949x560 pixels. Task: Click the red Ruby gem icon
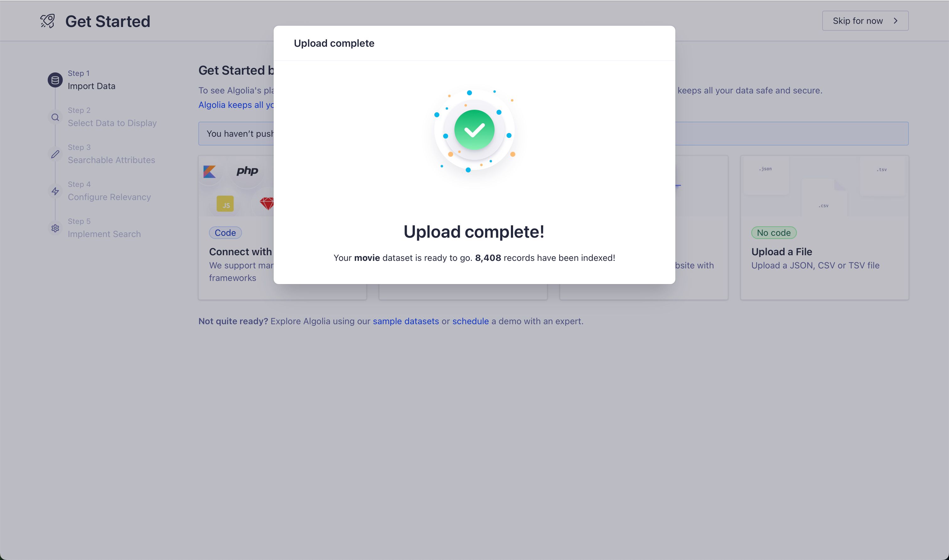(x=267, y=204)
